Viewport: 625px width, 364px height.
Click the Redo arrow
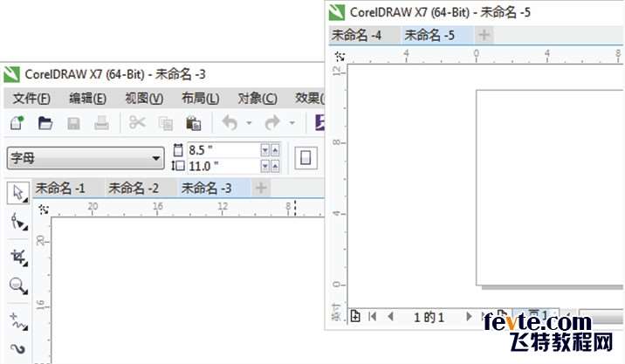click(272, 122)
